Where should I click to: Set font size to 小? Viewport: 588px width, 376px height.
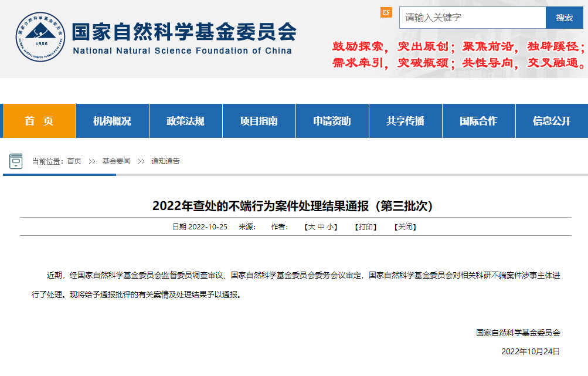coord(330,226)
